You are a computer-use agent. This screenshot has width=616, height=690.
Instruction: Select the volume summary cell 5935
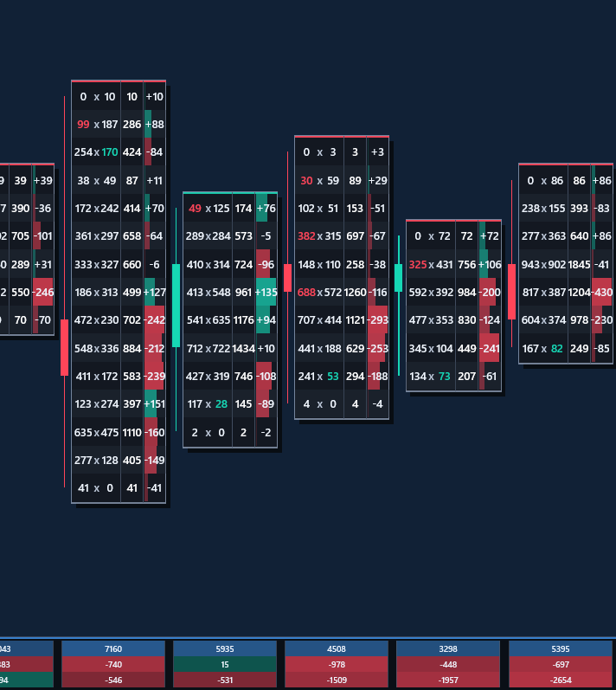[225, 648]
